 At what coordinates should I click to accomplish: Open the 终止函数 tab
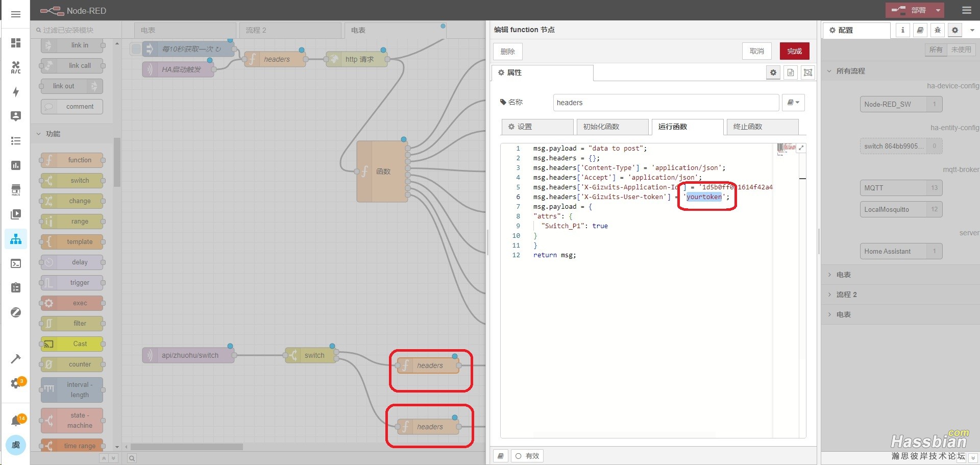coord(763,127)
